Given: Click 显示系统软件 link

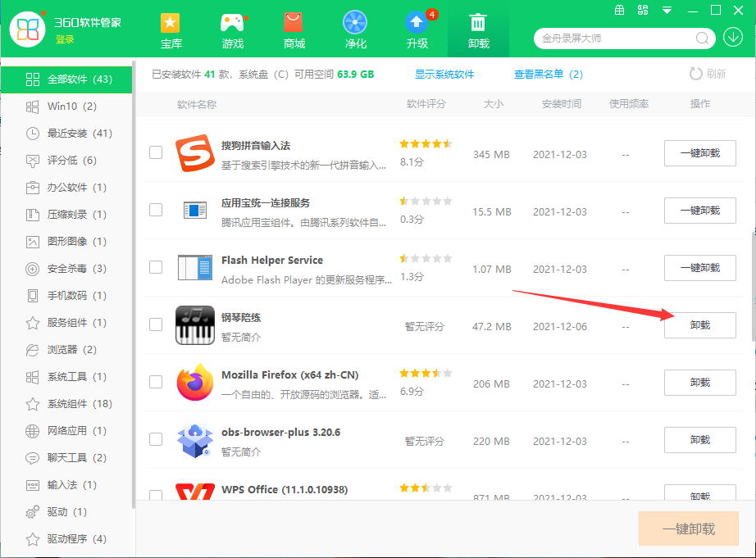Looking at the screenshot, I should pos(444,75).
